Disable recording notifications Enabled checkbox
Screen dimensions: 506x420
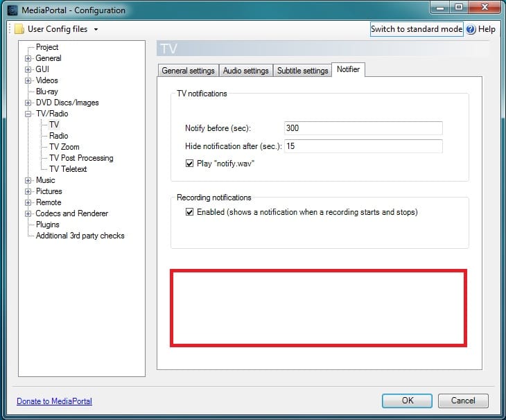(x=189, y=212)
